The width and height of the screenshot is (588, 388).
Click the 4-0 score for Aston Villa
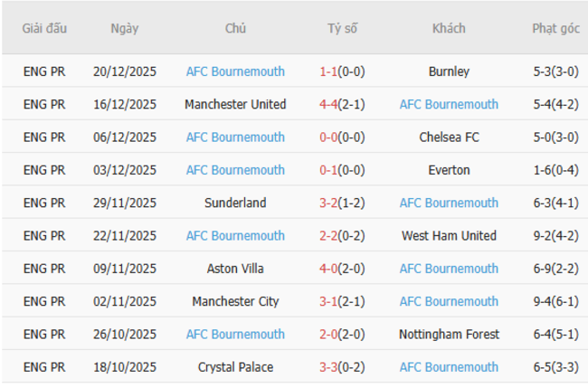tap(328, 269)
